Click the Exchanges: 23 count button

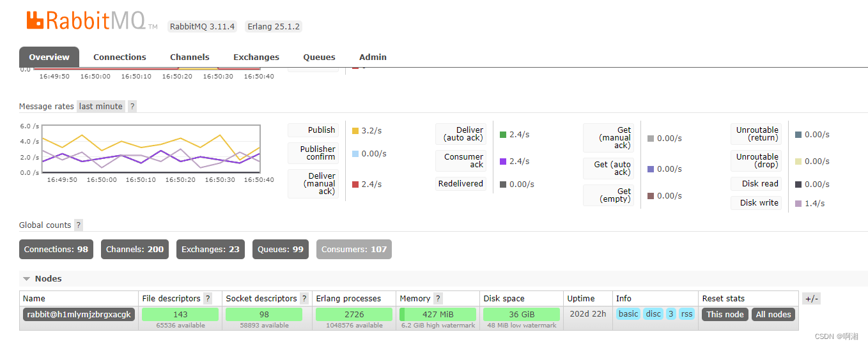click(x=210, y=249)
